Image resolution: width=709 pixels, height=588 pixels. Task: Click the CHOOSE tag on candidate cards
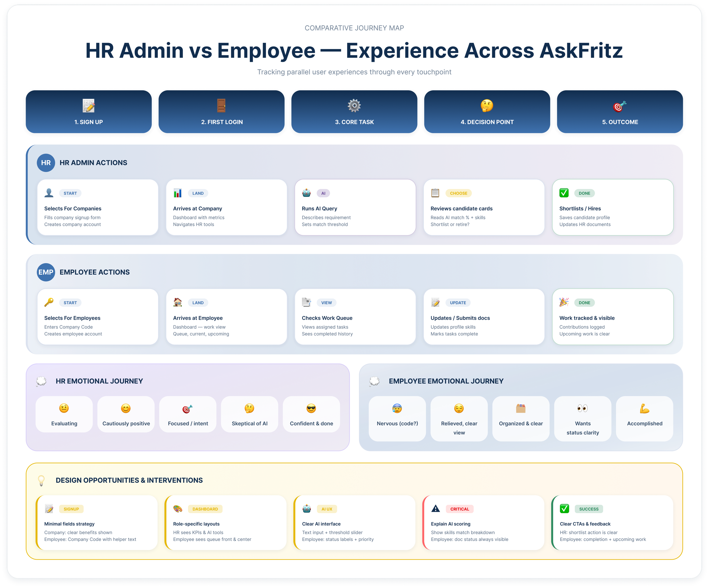coord(459,193)
